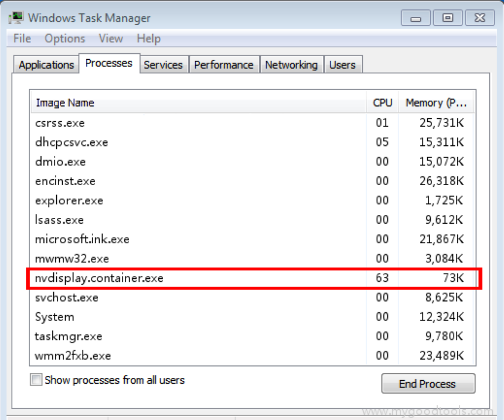Screen dimensions: 504x420
Task: Select the encinst.exe process
Action: (x=253, y=181)
